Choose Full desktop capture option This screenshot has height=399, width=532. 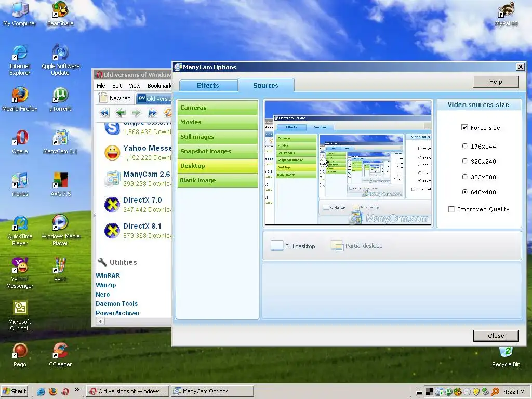[293, 246]
